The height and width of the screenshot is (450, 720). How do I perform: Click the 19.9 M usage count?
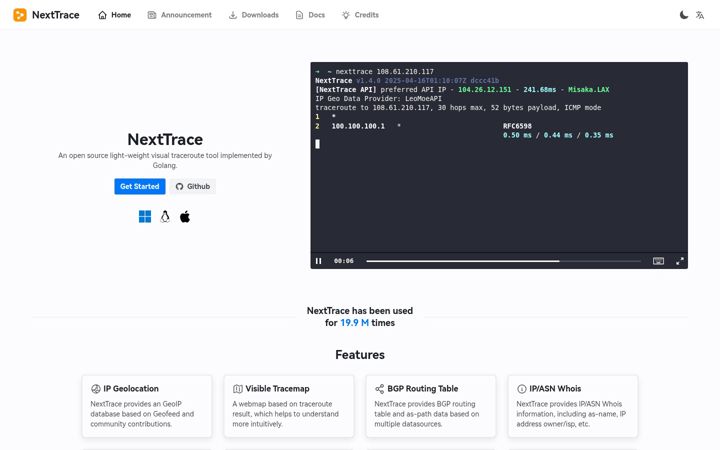tap(354, 323)
